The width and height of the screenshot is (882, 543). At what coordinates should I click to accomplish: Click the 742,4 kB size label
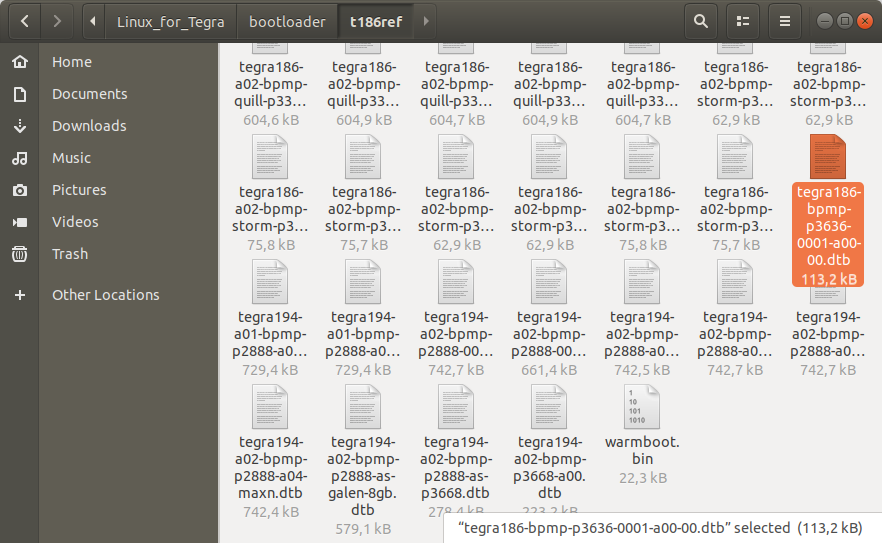tap(271, 512)
